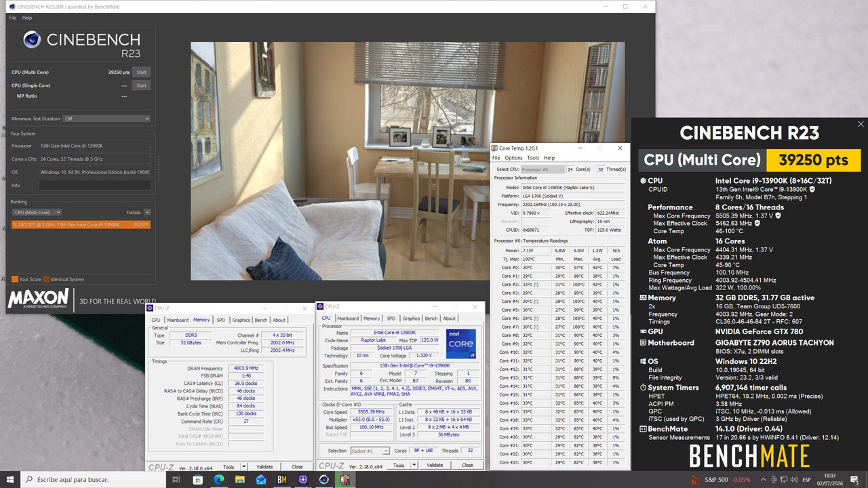
Task: Open Cinebench File menu
Action: [x=13, y=18]
